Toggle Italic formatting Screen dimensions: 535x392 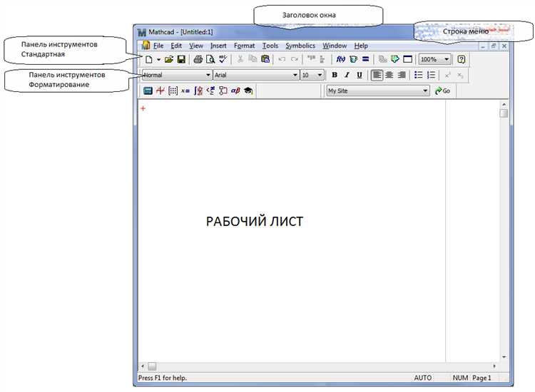[x=347, y=75]
